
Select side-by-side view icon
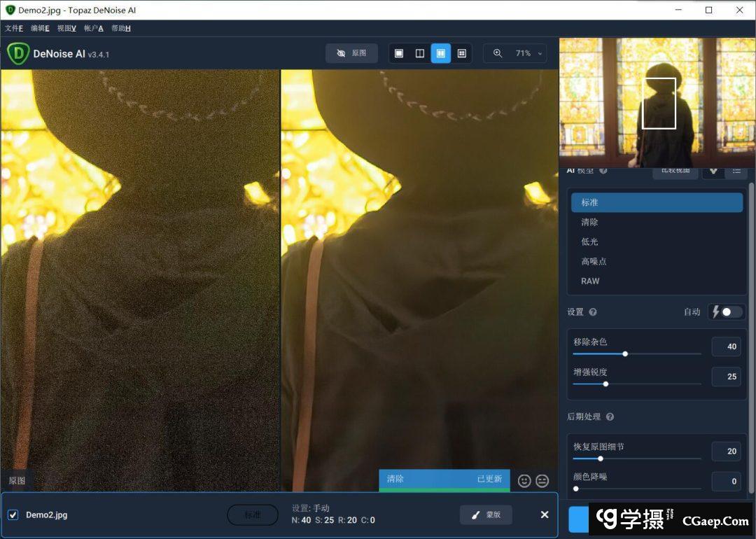coord(441,53)
